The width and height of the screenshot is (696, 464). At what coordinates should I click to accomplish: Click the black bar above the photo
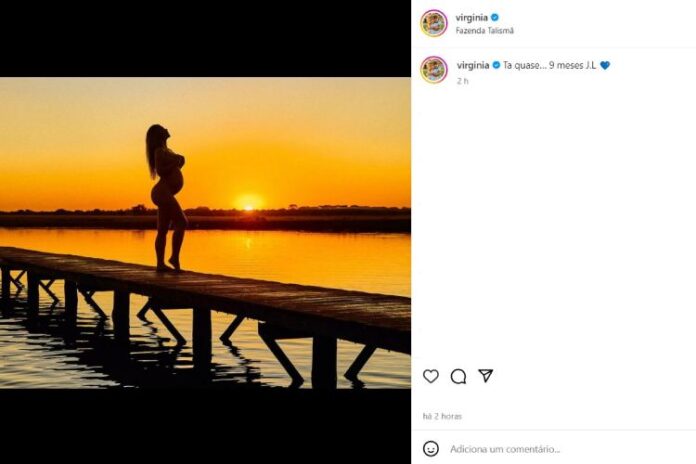(205, 38)
